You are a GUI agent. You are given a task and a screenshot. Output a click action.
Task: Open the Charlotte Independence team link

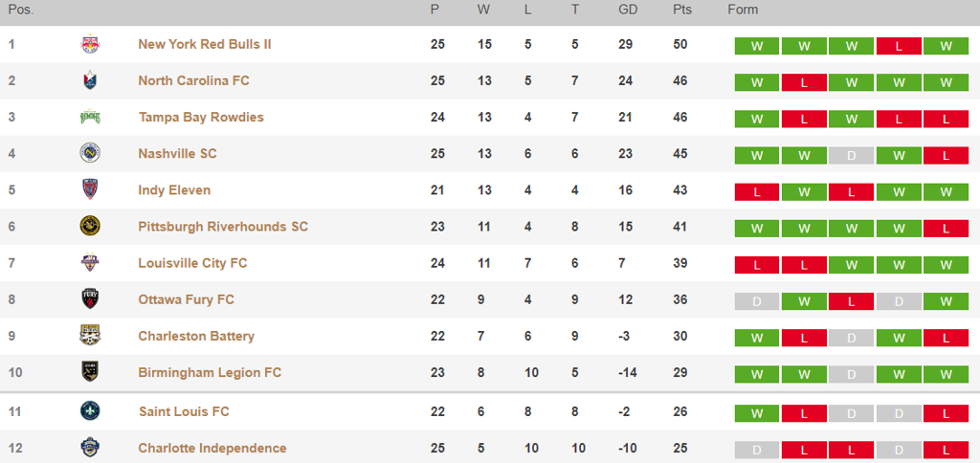(x=212, y=448)
